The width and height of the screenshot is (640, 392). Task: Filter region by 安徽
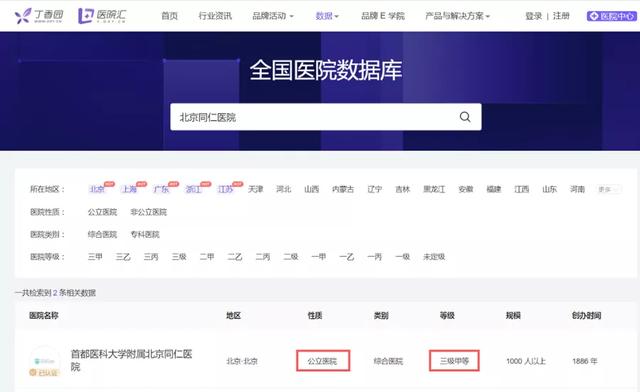[466, 189]
